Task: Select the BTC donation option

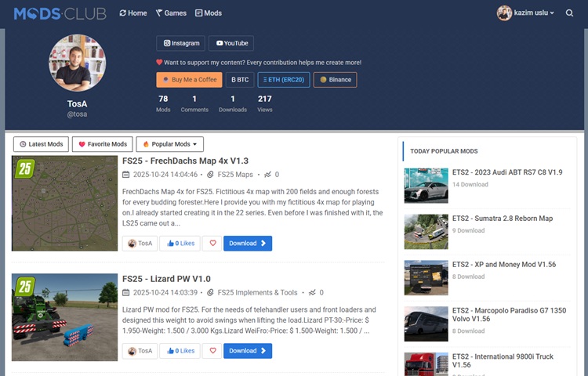Action: click(239, 80)
